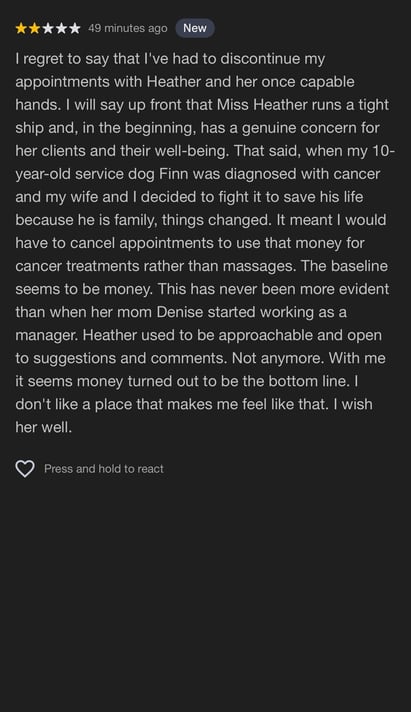This screenshot has width=411, height=712.
Task: Click the fifth white star
Action: pyautogui.click(x=75, y=29)
